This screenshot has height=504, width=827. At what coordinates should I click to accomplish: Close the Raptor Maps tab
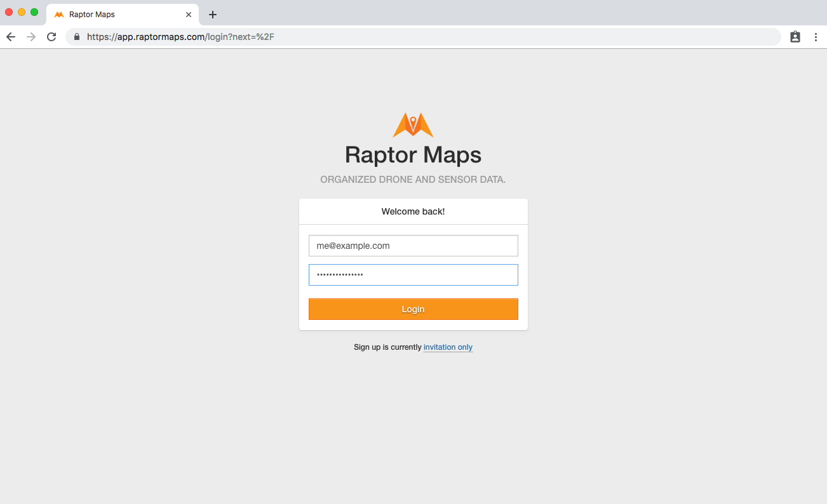[189, 15]
